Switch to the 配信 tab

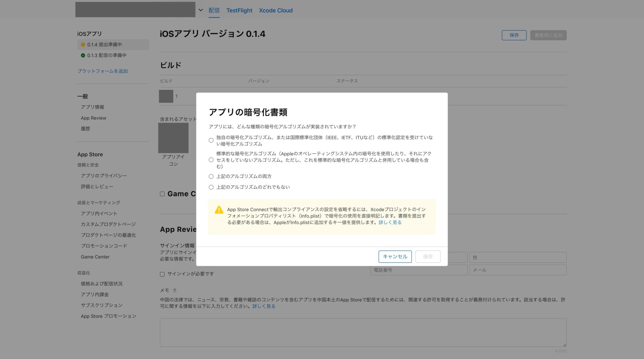click(214, 10)
